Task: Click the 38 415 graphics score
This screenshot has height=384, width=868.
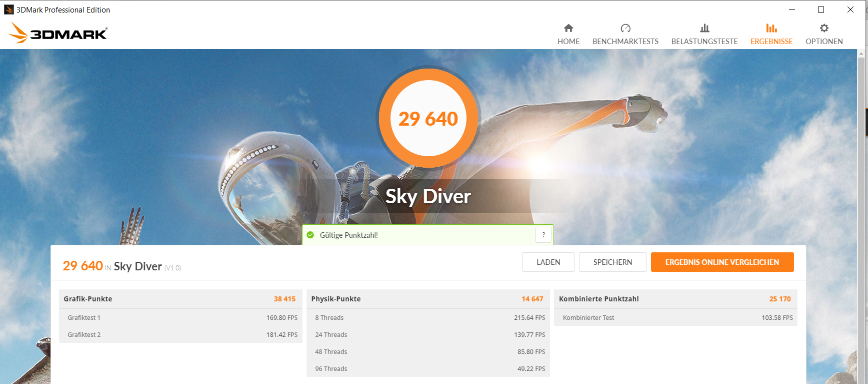Action: coord(284,299)
